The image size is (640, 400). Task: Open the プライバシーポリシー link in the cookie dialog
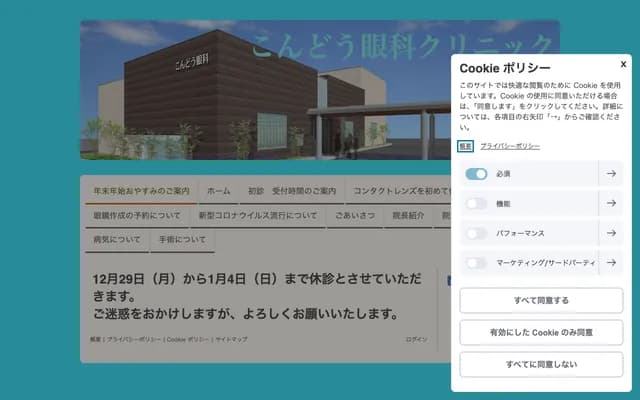(x=510, y=146)
